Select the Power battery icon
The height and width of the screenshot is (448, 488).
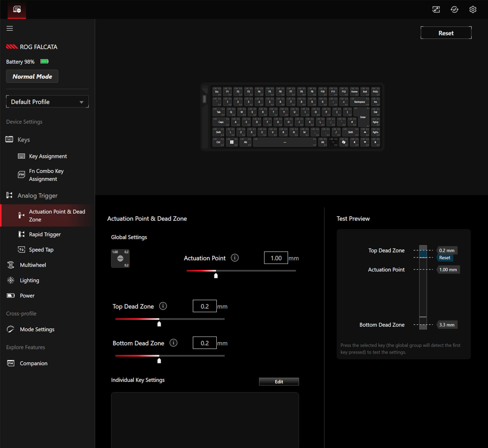coord(10,296)
